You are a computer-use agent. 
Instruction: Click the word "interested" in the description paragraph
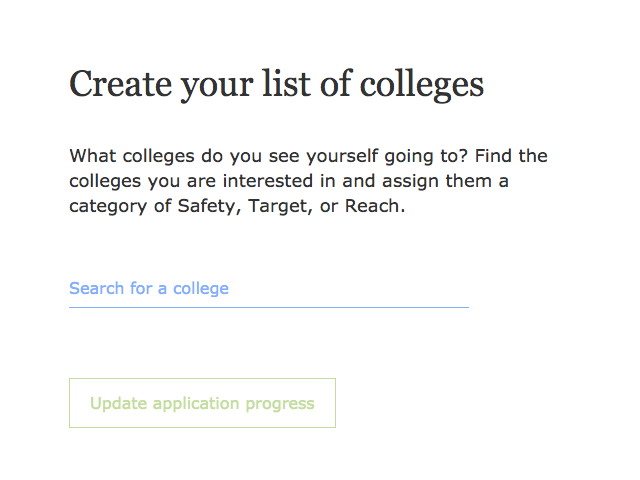(x=291, y=182)
